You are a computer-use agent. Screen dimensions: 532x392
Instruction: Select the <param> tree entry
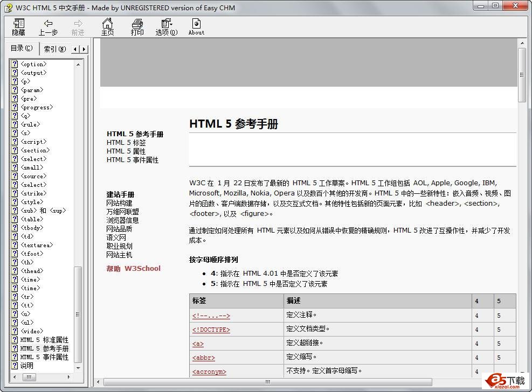32,90
